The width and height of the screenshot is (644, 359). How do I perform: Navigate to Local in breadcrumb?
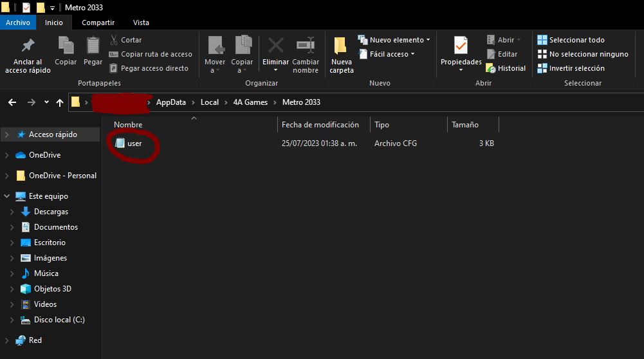[210, 102]
